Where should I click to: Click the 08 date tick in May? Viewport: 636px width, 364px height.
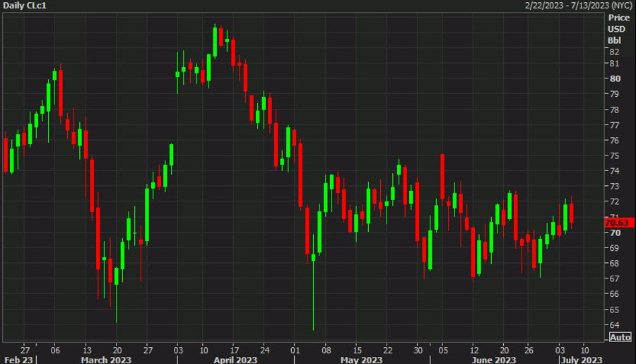326,349
